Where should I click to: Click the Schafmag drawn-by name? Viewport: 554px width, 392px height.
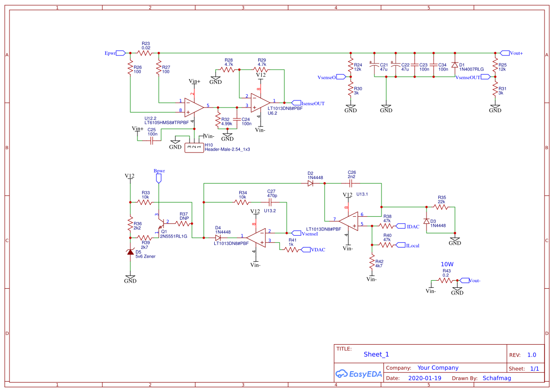click(497, 378)
